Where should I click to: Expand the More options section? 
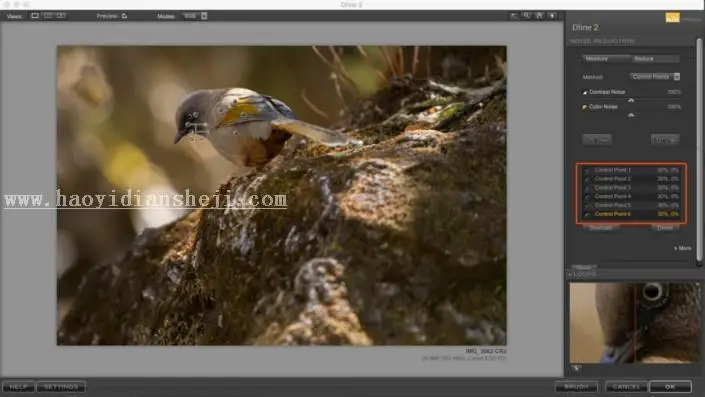(683, 248)
